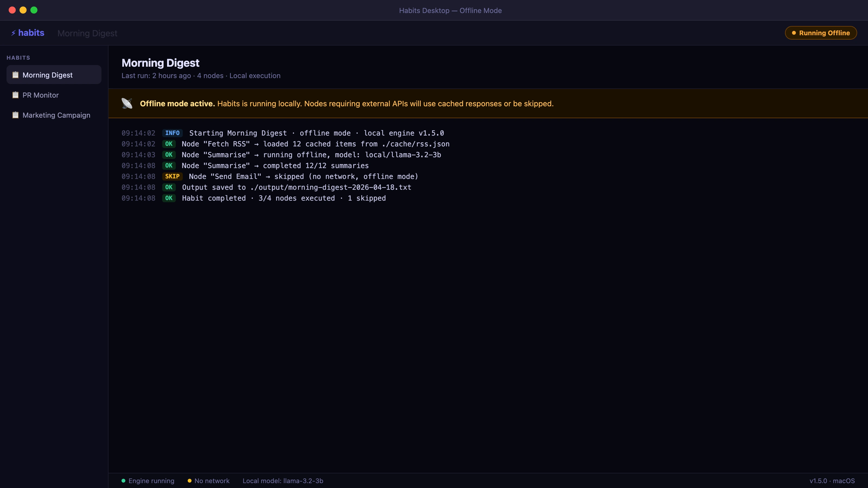This screenshot has width=868, height=488.
Task: Click the 09:14:03 timestamp
Action: pyautogui.click(x=139, y=155)
